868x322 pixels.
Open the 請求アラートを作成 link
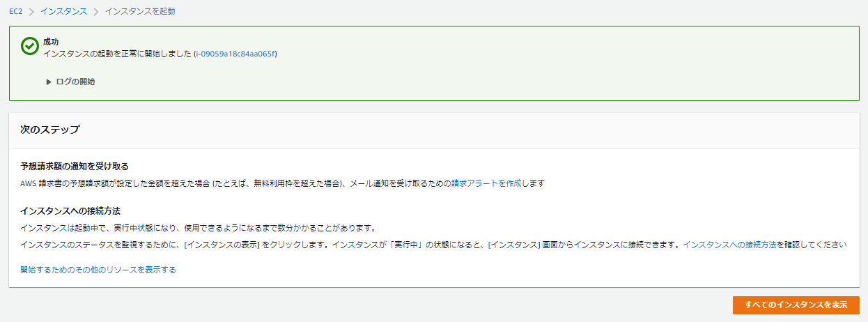pos(486,183)
